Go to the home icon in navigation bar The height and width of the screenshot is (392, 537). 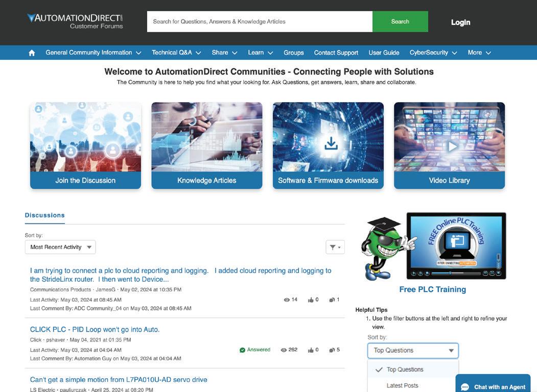[32, 53]
